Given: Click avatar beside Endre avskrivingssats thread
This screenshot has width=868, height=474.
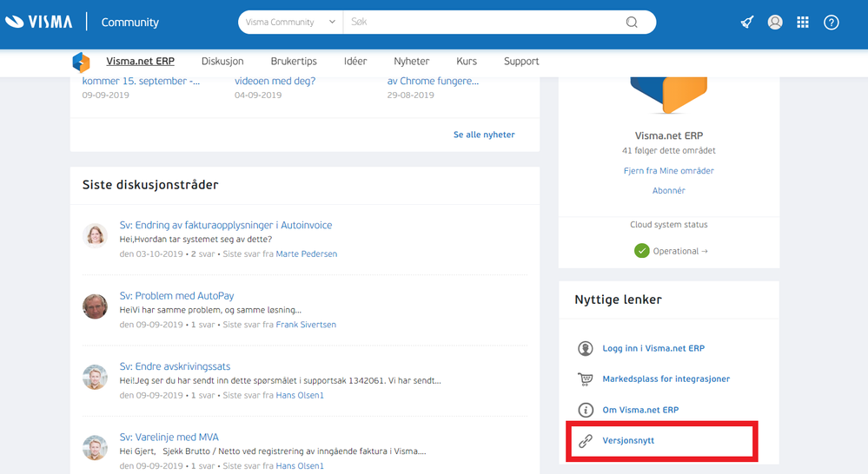Looking at the screenshot, I should click(x=95, y=378).
